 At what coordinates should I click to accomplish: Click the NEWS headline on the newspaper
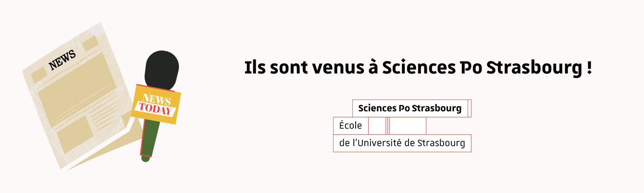pyautogui.click(x=62, y=60)
